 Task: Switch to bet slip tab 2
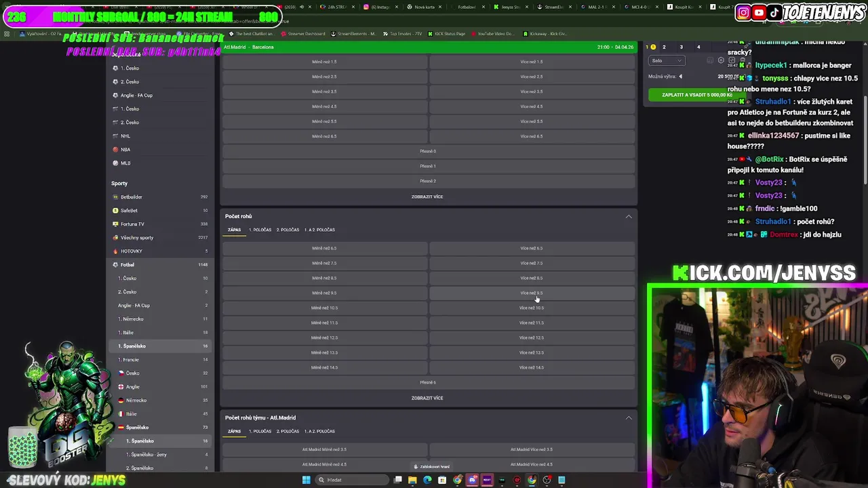(x=664, y=47)
